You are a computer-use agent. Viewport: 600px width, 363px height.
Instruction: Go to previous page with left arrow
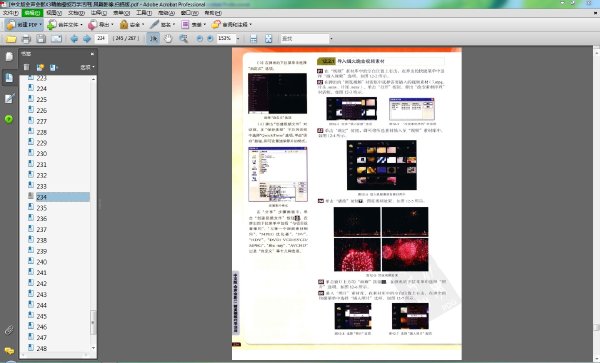tap(74, 39)
